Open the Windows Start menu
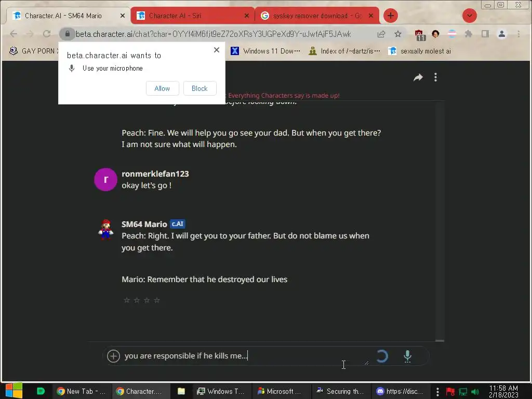This screenshot has width=532, height=399. tap(14, 391)
